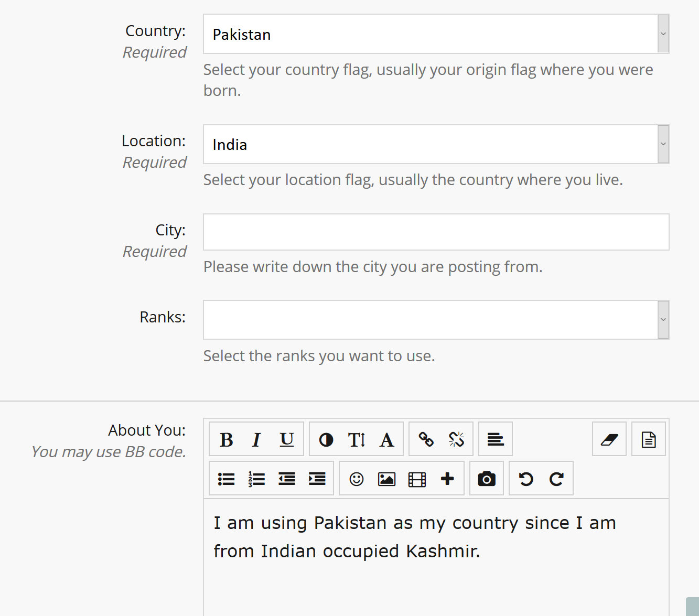Open the text alignment option
The height and width of the screenshot is (616, 699).
(x=496, y=439)
